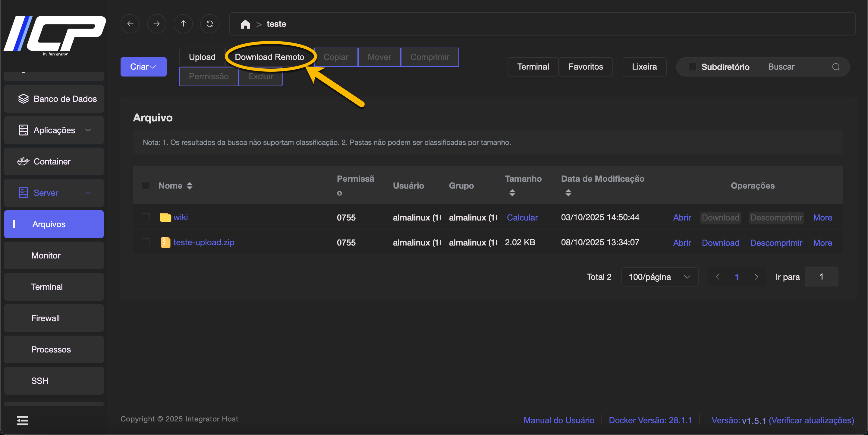Click the search magnifier icon

click(x=836, y=67)
